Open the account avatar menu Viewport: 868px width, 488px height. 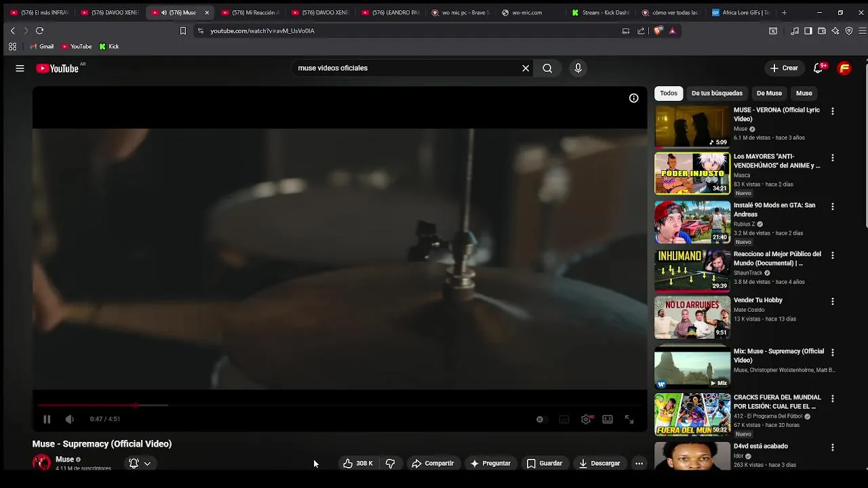coord(844,68)
